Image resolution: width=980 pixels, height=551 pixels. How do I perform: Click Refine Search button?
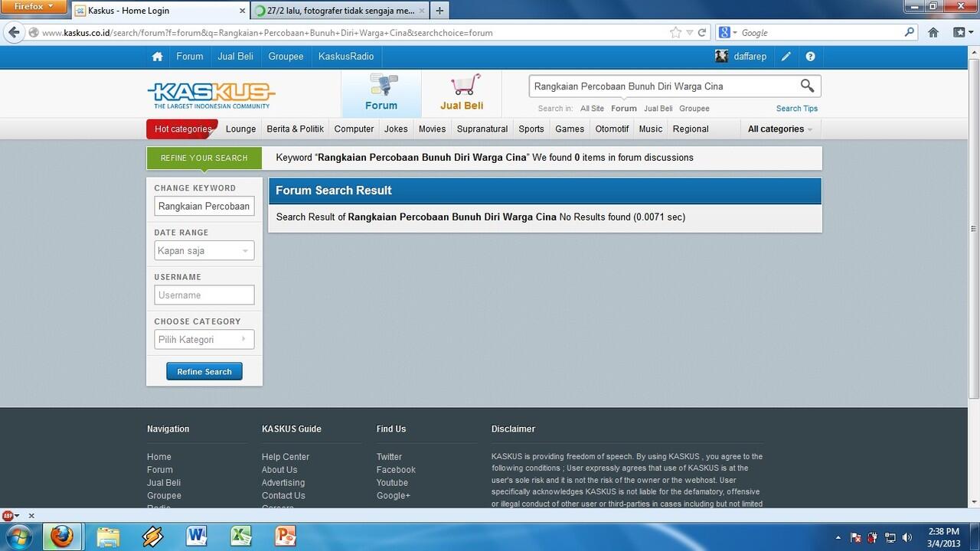204,372
